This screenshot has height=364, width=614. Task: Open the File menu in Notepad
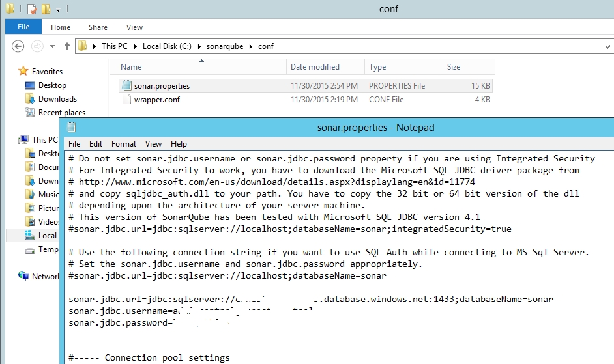pyautogui.click(x=74, y=144)
